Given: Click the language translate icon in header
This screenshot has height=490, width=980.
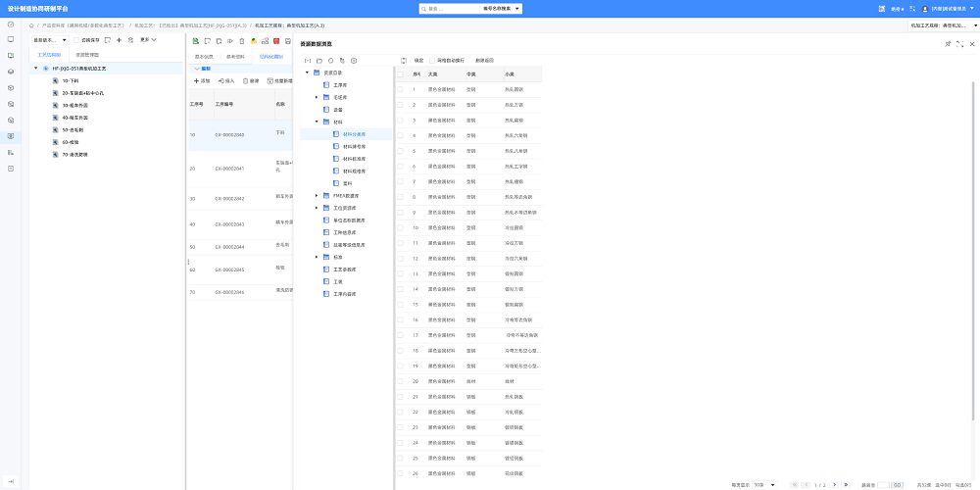Looking at the screenshot, I should [912, 9].
